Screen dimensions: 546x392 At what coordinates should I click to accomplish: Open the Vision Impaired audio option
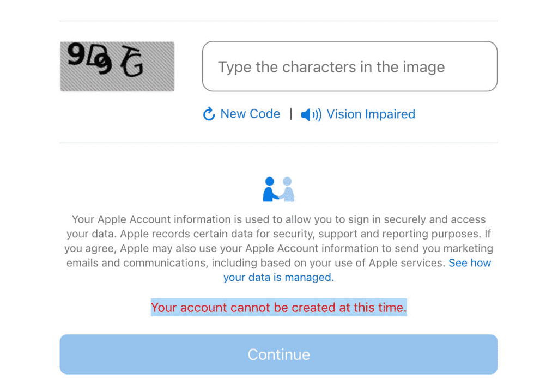point(371,114)
